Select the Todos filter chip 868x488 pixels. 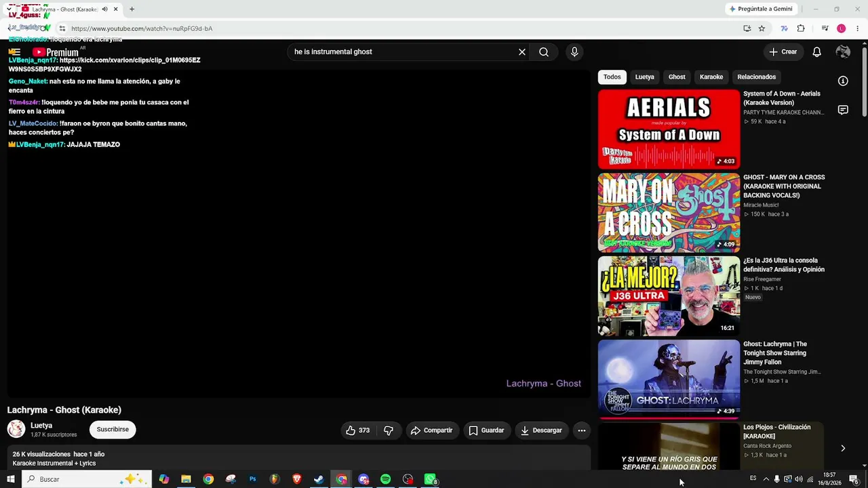[612, 77]
